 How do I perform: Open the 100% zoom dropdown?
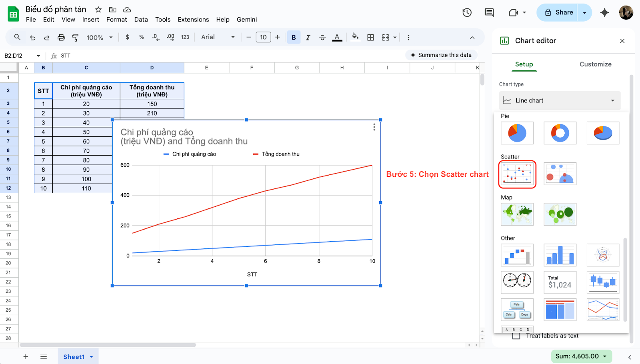coord(100,38)
